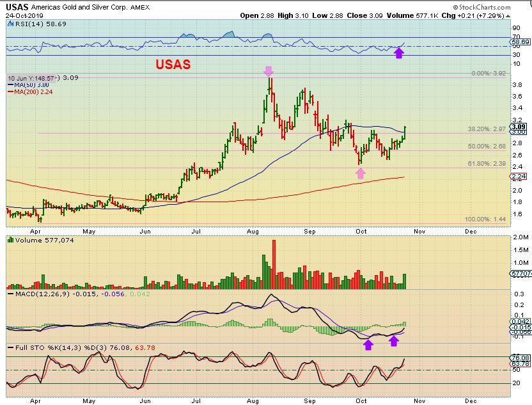Click the 0.042 MACD histogram value tag
532x405 pixels.
(520, 321)
